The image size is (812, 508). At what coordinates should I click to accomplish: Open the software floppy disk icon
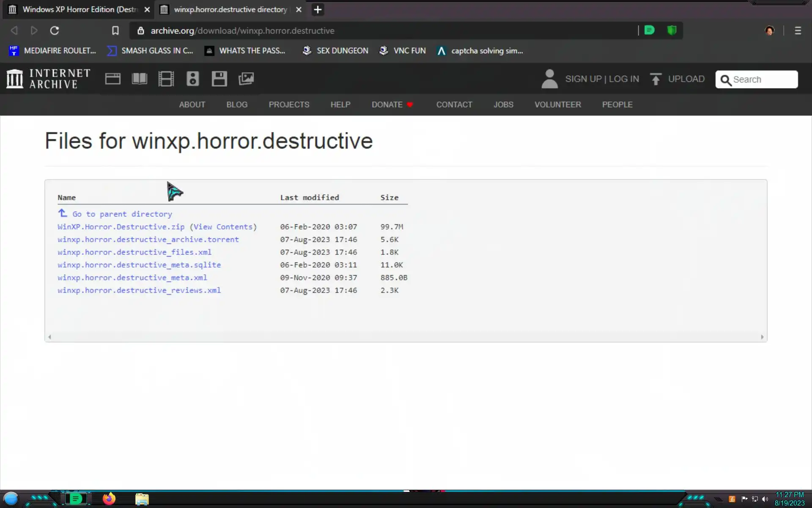tap(219, 79)
